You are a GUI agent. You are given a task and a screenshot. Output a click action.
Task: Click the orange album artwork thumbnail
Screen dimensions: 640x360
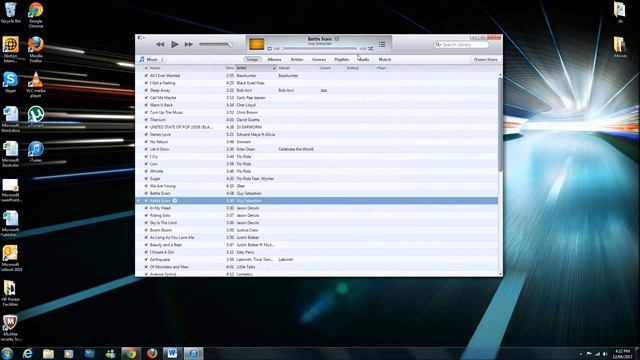pos(256,44)
